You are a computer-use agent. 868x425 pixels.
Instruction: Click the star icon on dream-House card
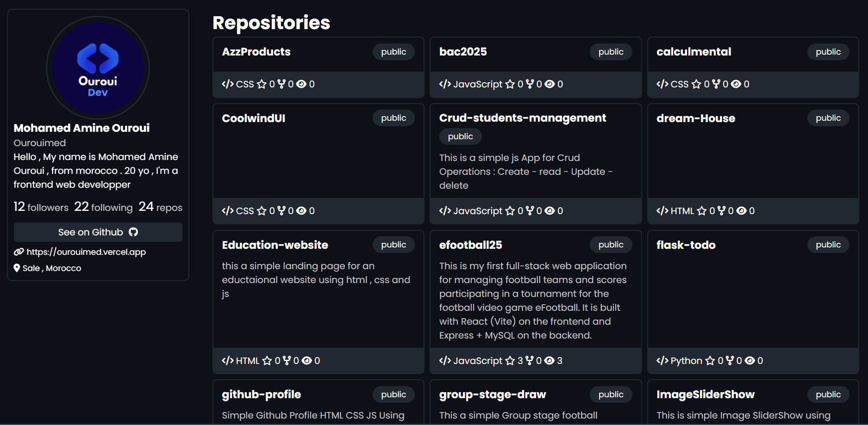pos(703,210)
